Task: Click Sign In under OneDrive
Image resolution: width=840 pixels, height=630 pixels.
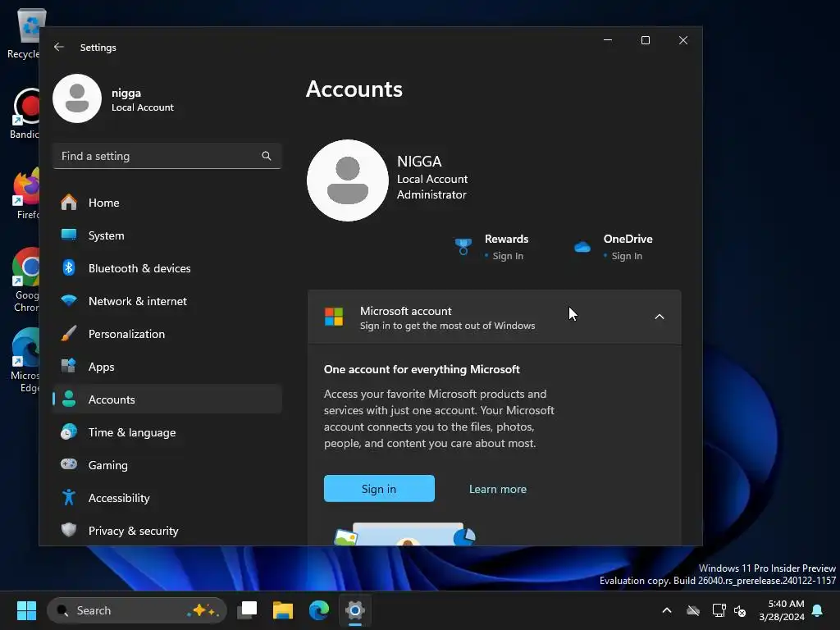Action: (627, 256)
